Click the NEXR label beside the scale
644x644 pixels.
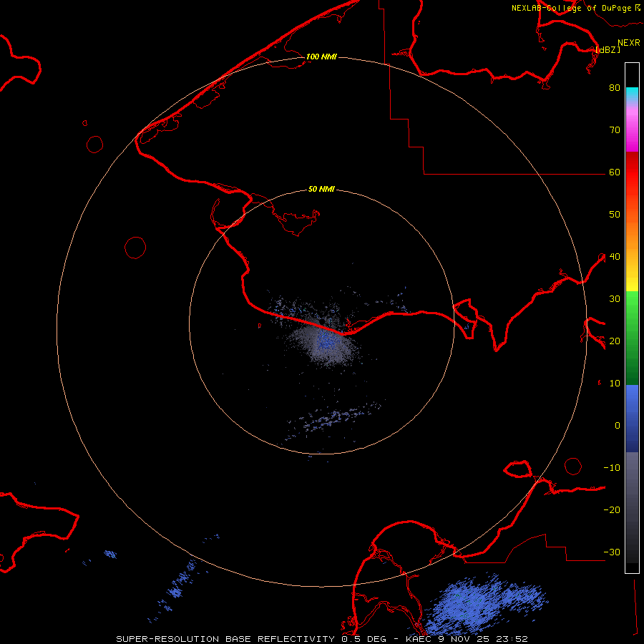629,43
